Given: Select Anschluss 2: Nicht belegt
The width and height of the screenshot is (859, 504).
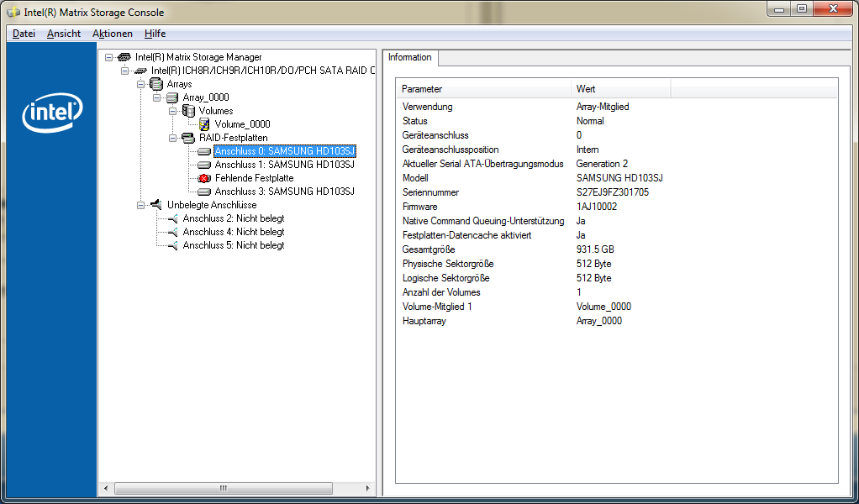Looking at the screenshot, I should coord(234,219).
